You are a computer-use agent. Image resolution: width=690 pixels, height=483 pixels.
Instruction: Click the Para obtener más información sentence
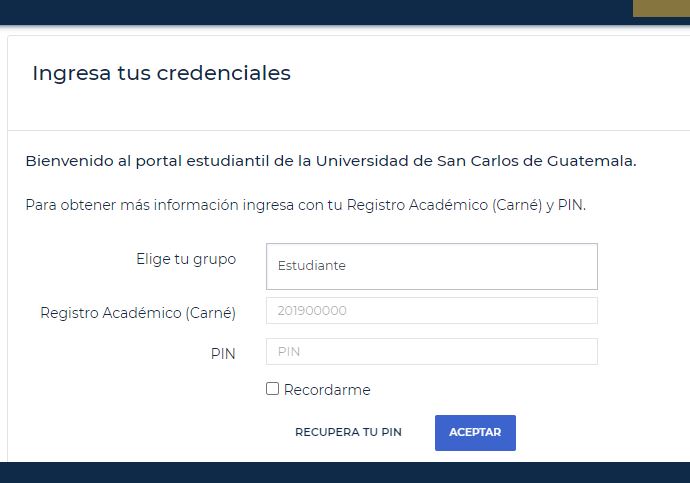306,205
